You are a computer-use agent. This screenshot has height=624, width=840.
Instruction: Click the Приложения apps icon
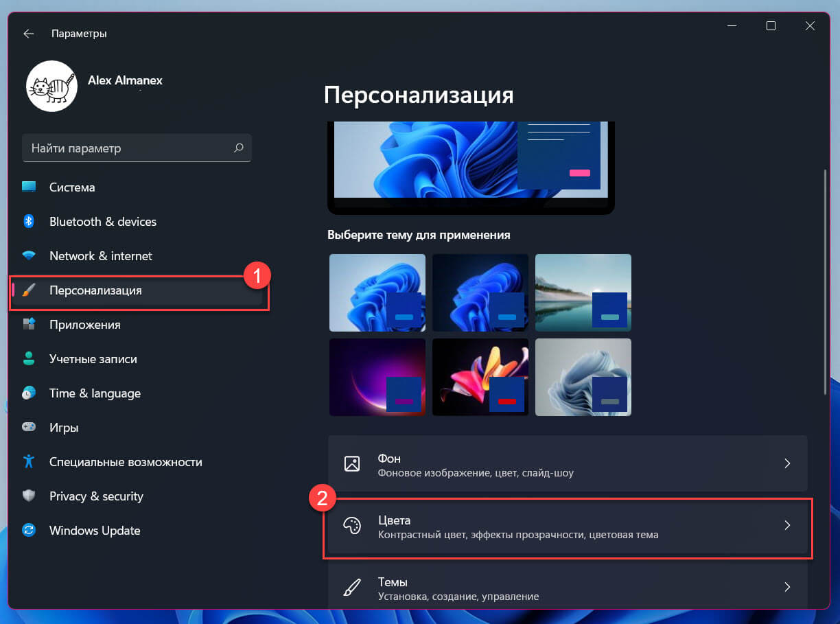(29, 325)
